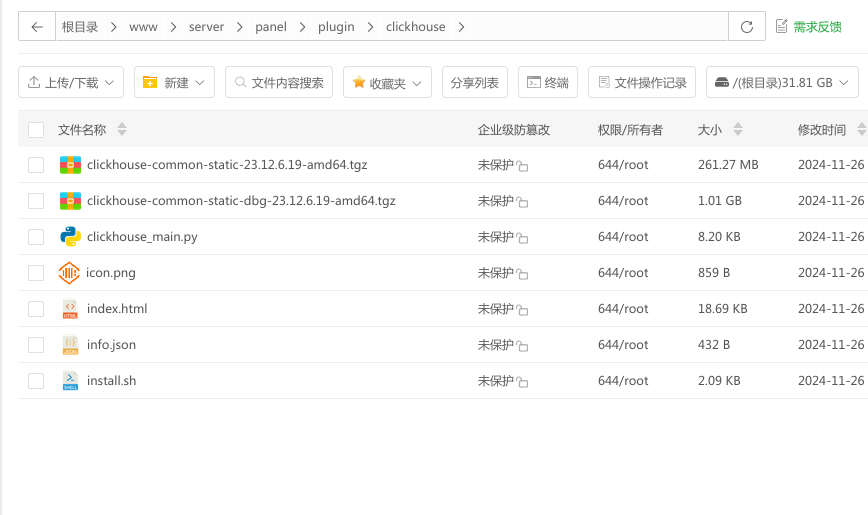Click the lock icon in info.json row
The image size is (868, 515).
(x=522, y=346)
